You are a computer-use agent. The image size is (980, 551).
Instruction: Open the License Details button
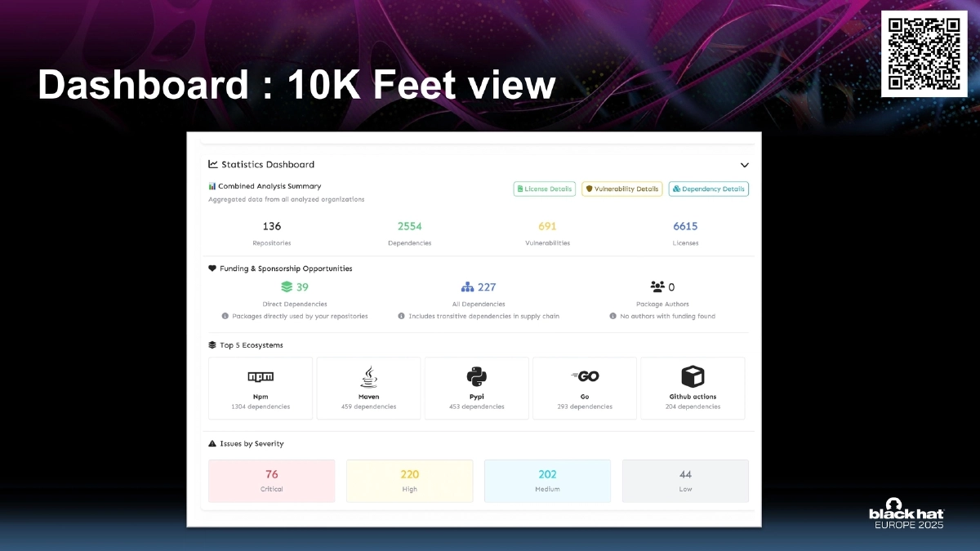click(x=545, y=189)
